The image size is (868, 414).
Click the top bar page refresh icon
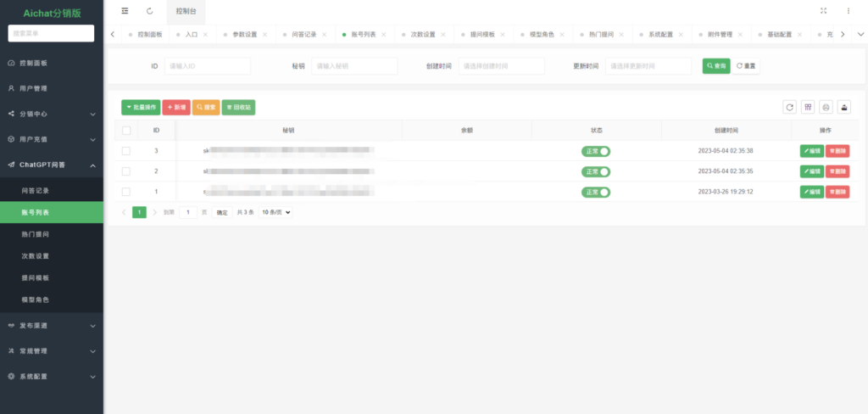(149, 10)
